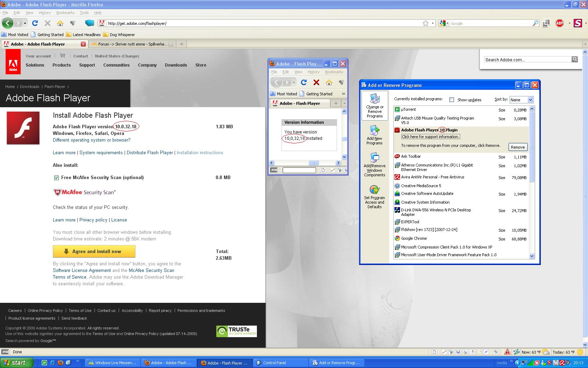Expand the list all tabs arrow in main Firefox

click(x=585, y=44)
